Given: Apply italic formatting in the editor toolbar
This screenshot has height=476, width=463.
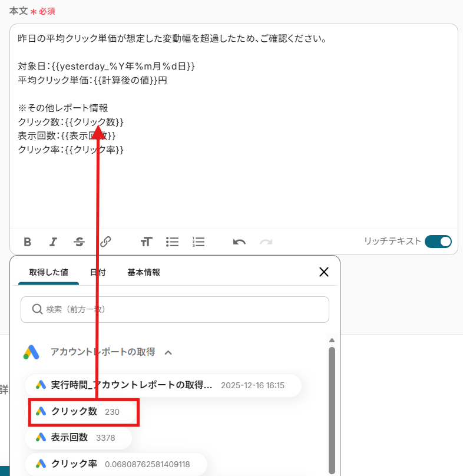Looking at the screenshot, I should coord(53,242).
